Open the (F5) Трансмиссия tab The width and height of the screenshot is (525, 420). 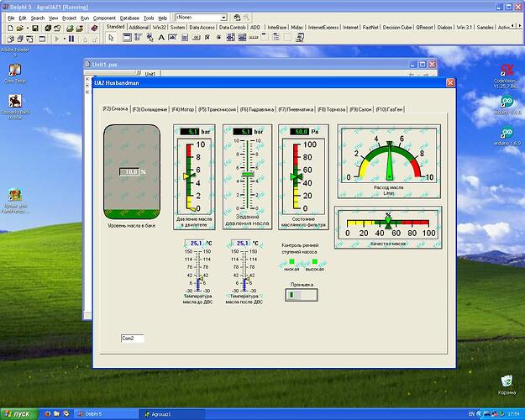[217, 109]
